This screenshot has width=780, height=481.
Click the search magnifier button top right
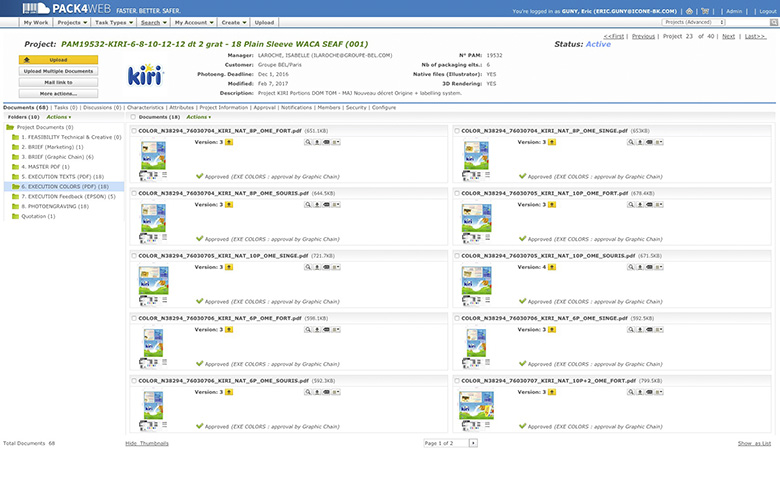click(774, 22)
